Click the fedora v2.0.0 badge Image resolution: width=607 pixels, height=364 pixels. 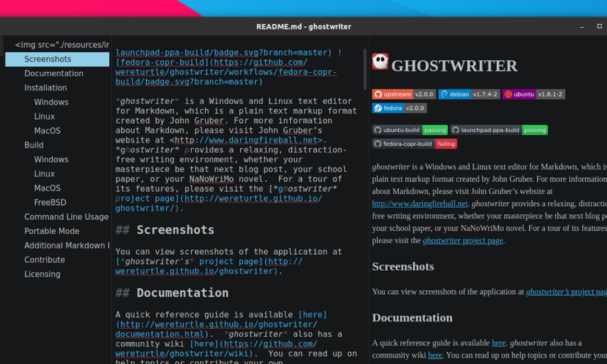coord(399,109)
